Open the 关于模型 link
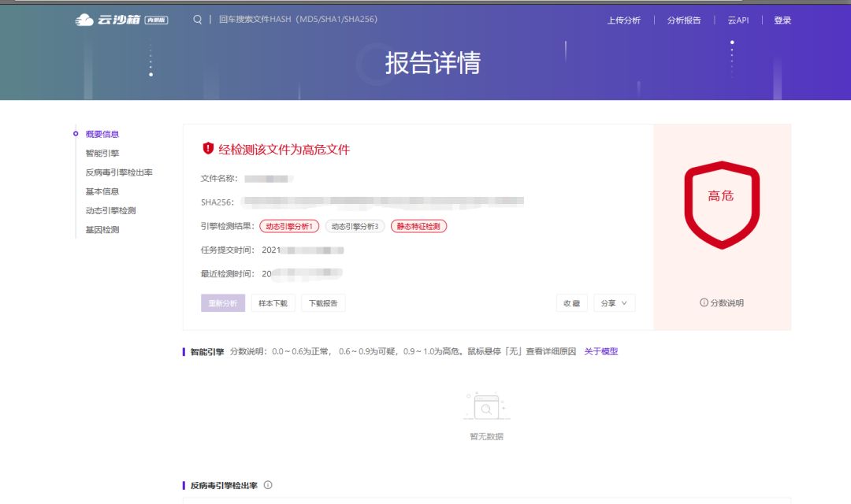 [x=600, y=351]
